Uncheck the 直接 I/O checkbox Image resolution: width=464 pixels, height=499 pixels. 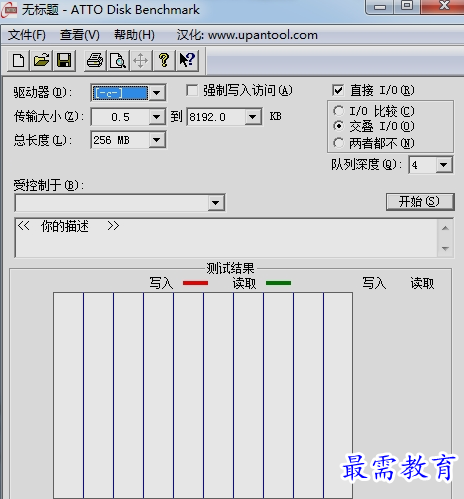338,90
